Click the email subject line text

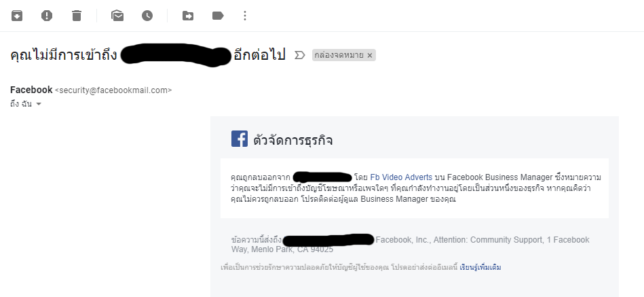click(148, 55)
